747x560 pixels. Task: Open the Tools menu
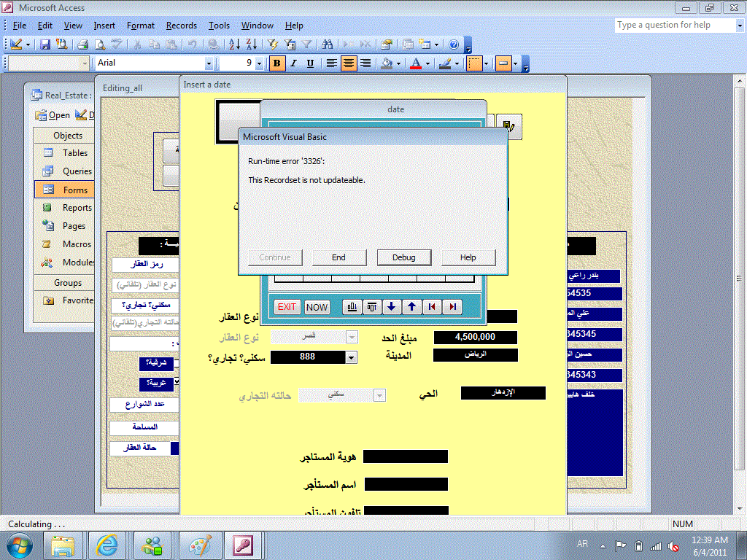pyautogui.click(x=219, y=26)
